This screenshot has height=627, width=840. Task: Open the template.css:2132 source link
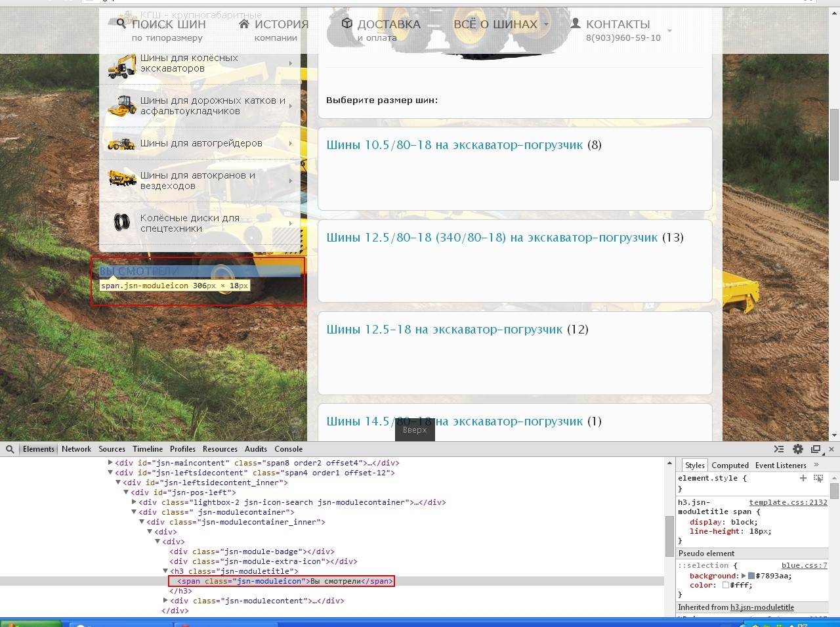pos(788,502)
